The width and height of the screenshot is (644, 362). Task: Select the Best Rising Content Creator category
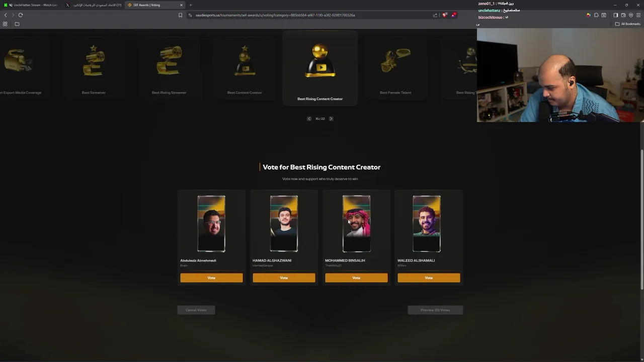320,68
